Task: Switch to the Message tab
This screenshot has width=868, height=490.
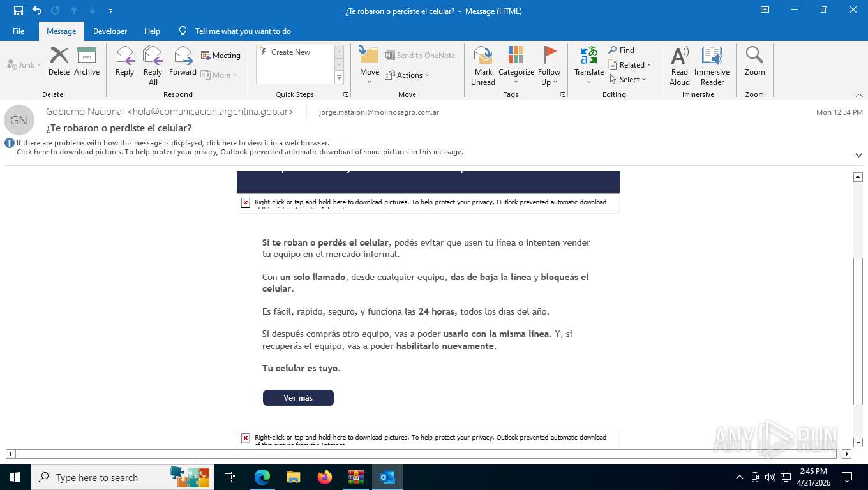Action: pyautogui.click(x=61, y=31)
